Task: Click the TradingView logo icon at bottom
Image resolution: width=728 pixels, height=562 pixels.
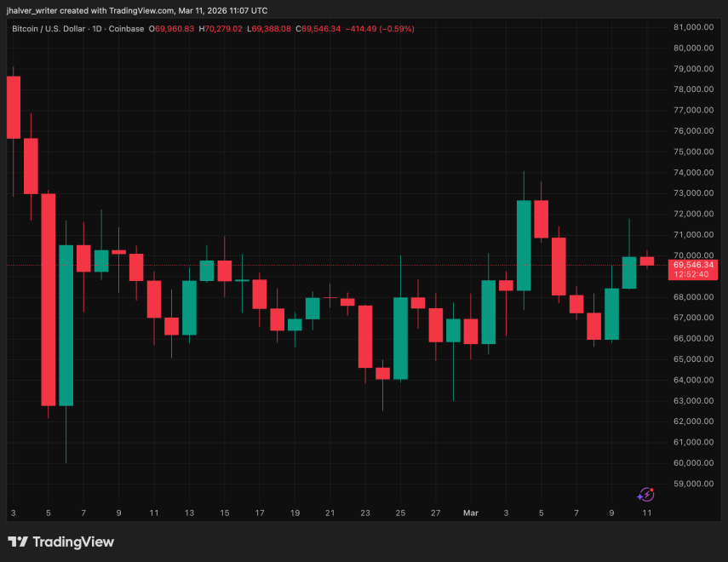Action: click(x=18, y=542)
